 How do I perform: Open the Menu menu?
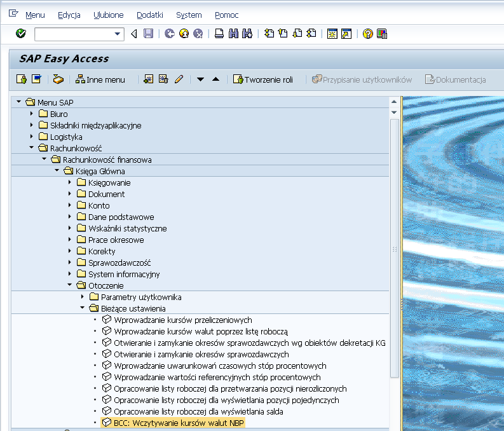[35, 15]
